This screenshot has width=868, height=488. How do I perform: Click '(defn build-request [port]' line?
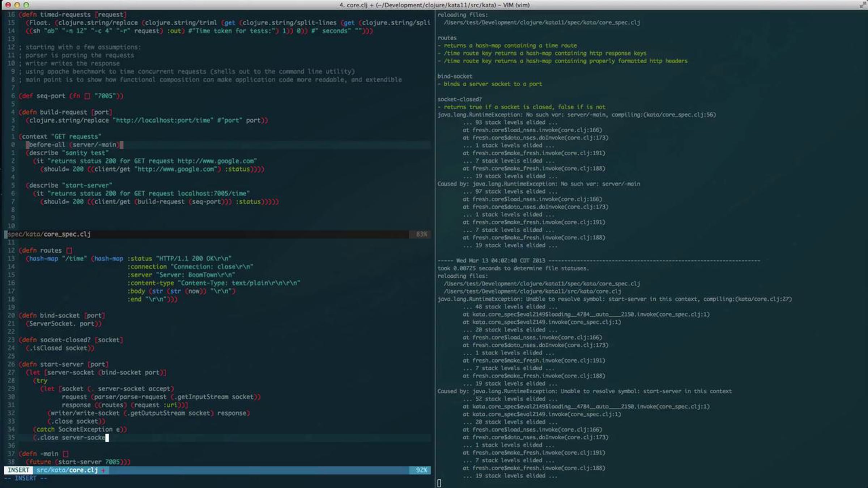click(65, 112)
